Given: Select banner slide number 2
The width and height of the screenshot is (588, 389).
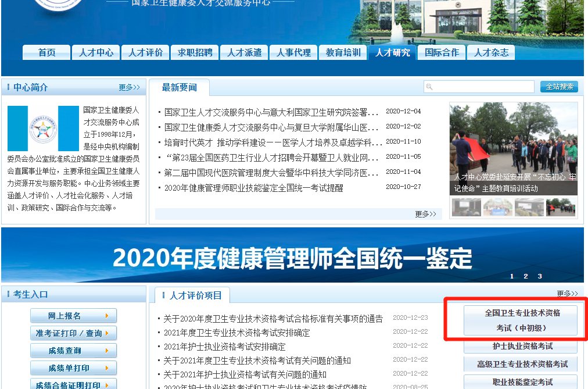Looking at the screenshot, I should click(x=526, y=276).
